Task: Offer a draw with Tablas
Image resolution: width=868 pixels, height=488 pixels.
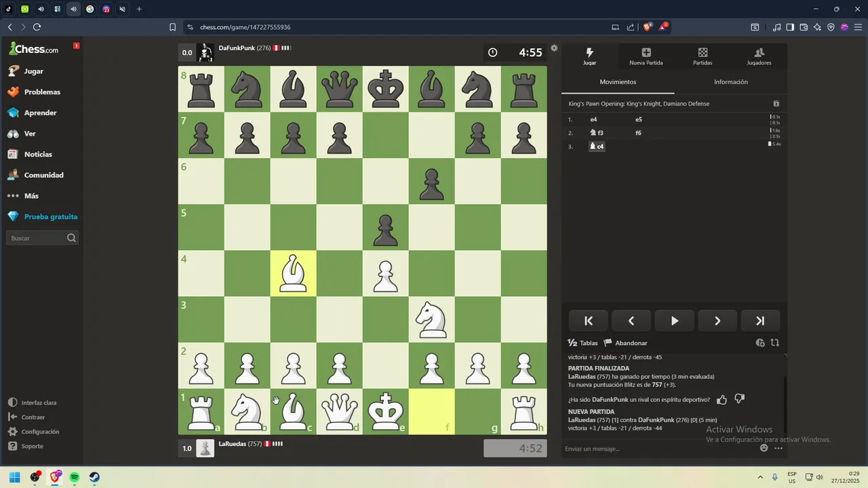Action: click(x=583, y=343)
